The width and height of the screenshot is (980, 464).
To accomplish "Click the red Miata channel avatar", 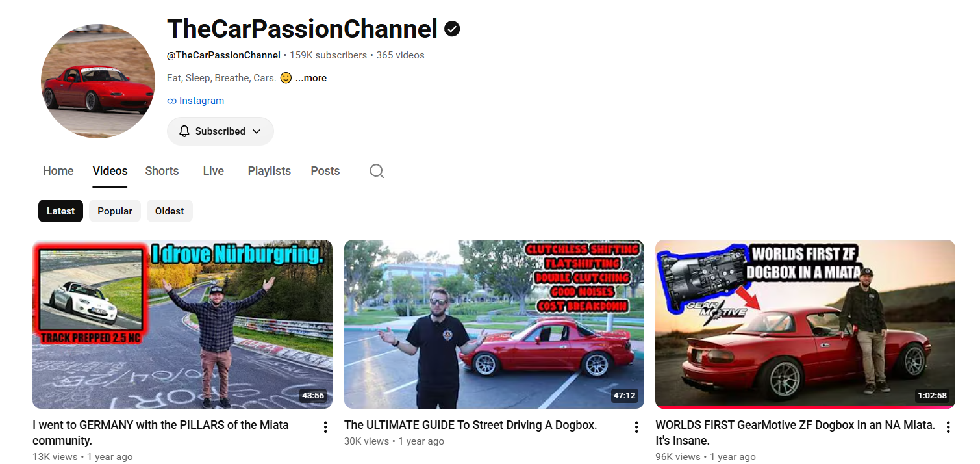I will click(98, 81).
